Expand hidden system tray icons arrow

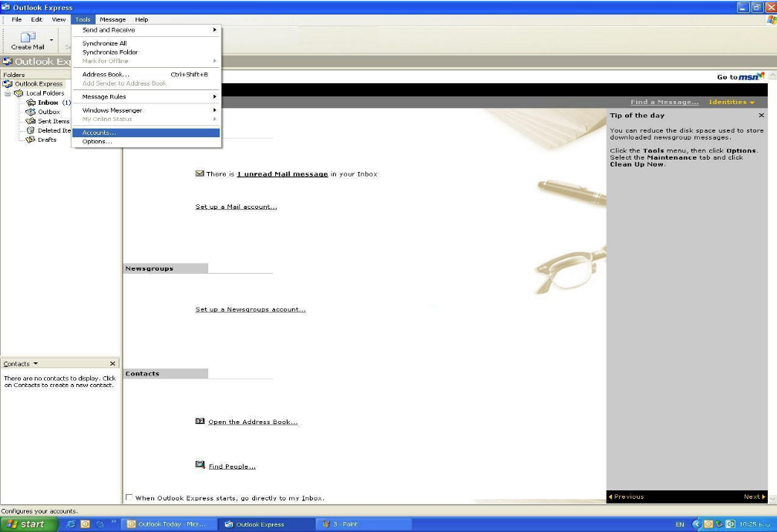[696, 524]
